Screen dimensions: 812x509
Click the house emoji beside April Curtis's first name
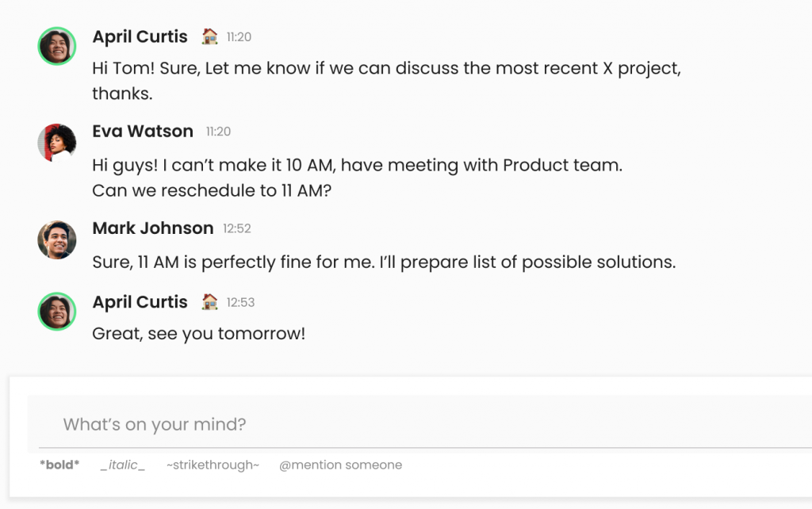(211, 36)
